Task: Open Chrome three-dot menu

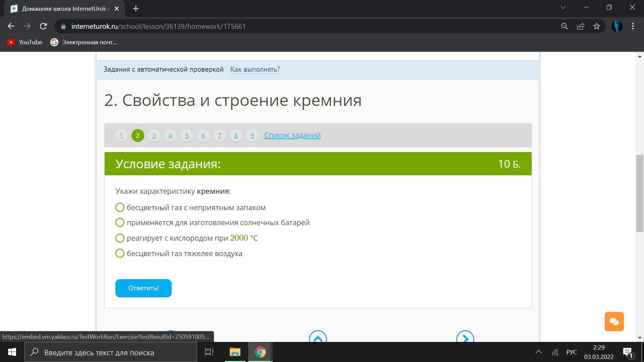Action: 633,26
